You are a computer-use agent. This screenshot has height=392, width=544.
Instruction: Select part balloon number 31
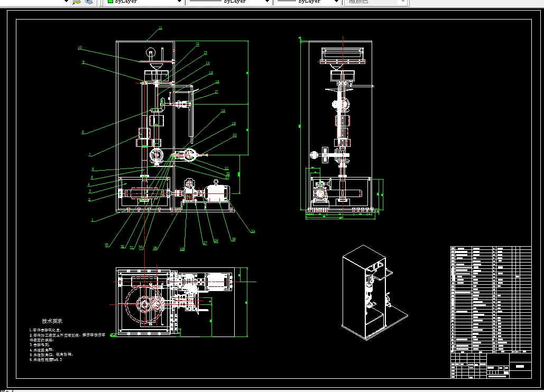click(132, 247)
